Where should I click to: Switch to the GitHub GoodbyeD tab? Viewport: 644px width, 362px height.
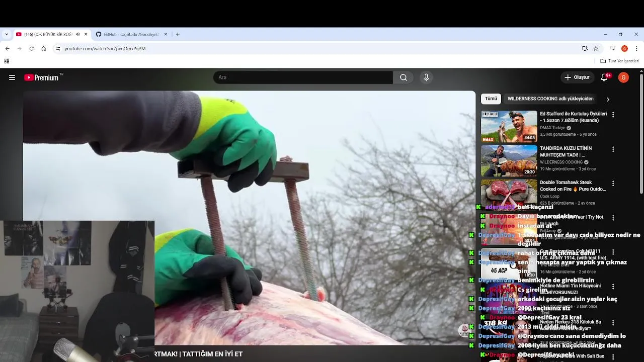tap(131, 34)
